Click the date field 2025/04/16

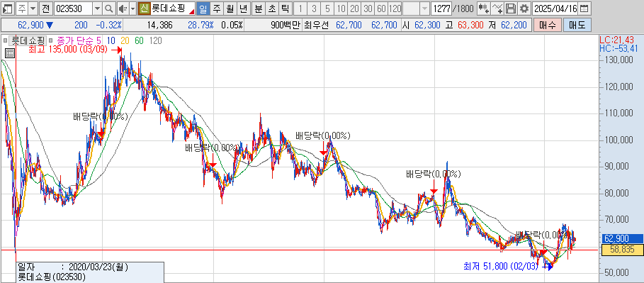click(x=555, y=9)
